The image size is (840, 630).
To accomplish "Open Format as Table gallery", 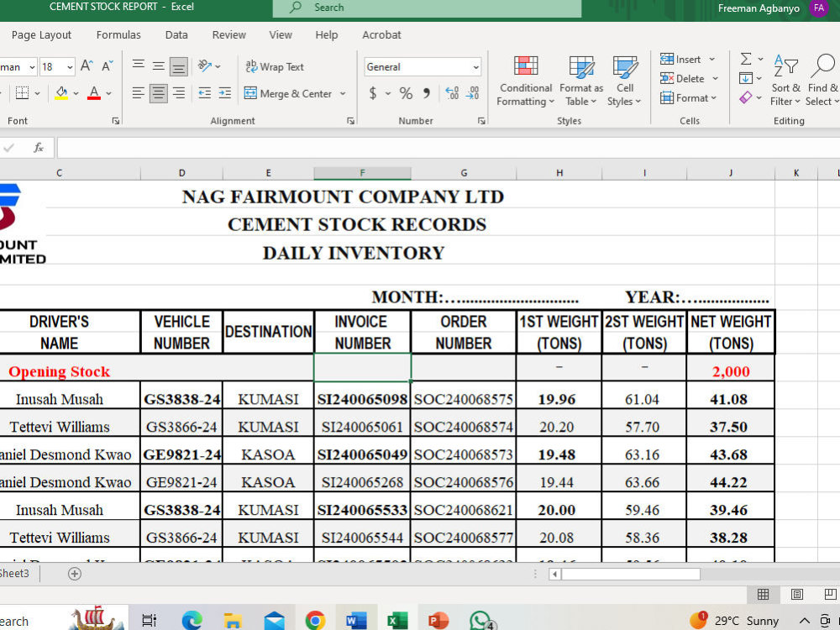I will coord(581,81).
